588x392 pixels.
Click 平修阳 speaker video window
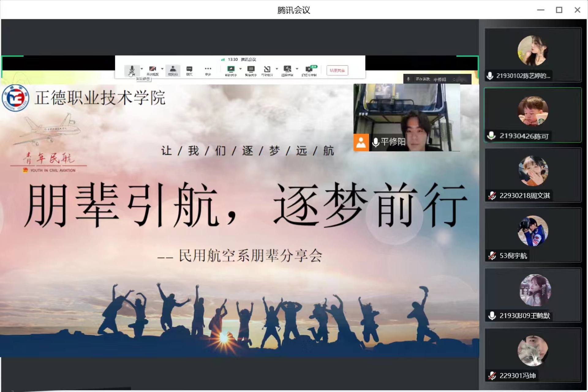(x=406, y=117)
